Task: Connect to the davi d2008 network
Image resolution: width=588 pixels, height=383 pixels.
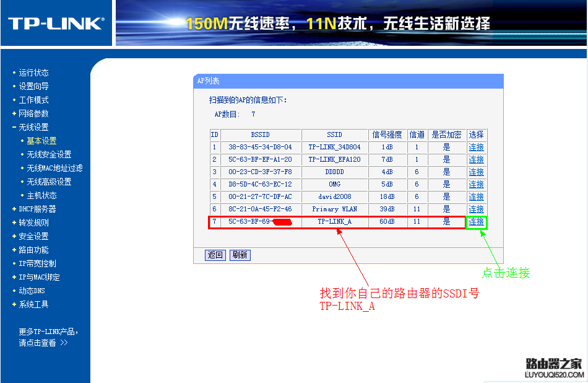Action: [476, 196]
